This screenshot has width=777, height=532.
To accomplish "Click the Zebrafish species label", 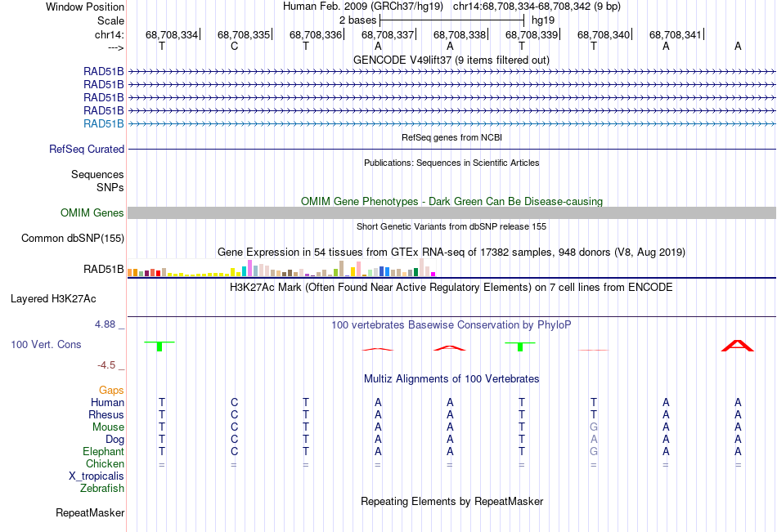I will point(102,489).
